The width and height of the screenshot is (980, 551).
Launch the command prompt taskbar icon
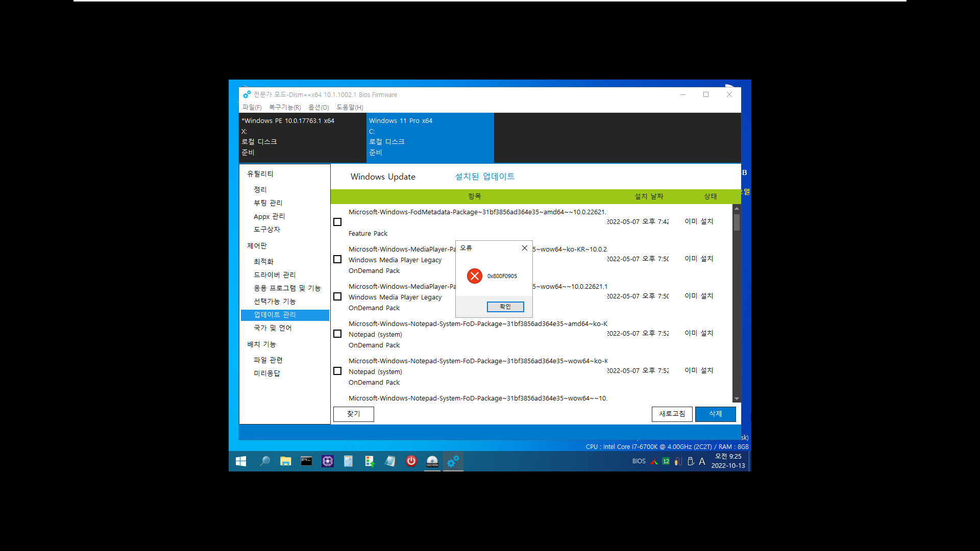click(x=306, y=461)
